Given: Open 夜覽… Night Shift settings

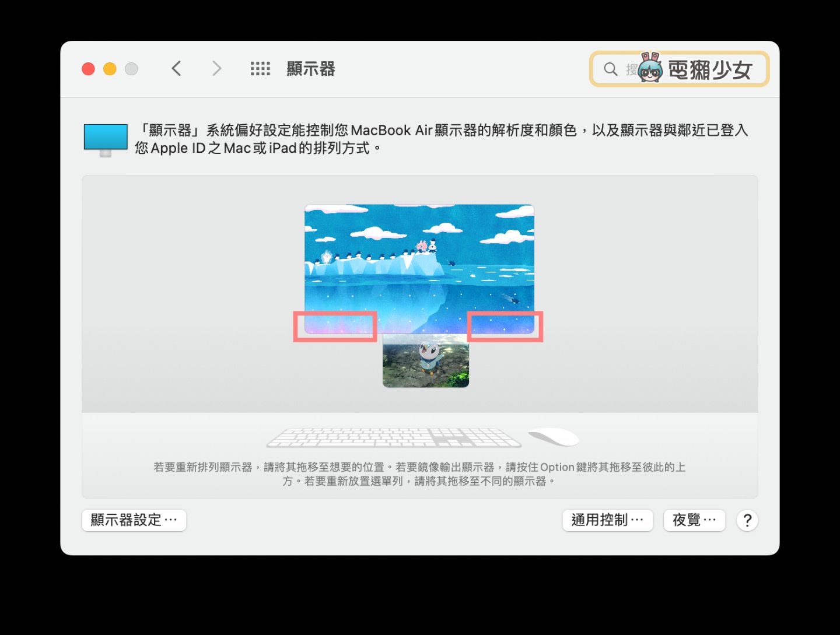Looking at the screenshot, I should pyautogui.click(x=694, y=520).
